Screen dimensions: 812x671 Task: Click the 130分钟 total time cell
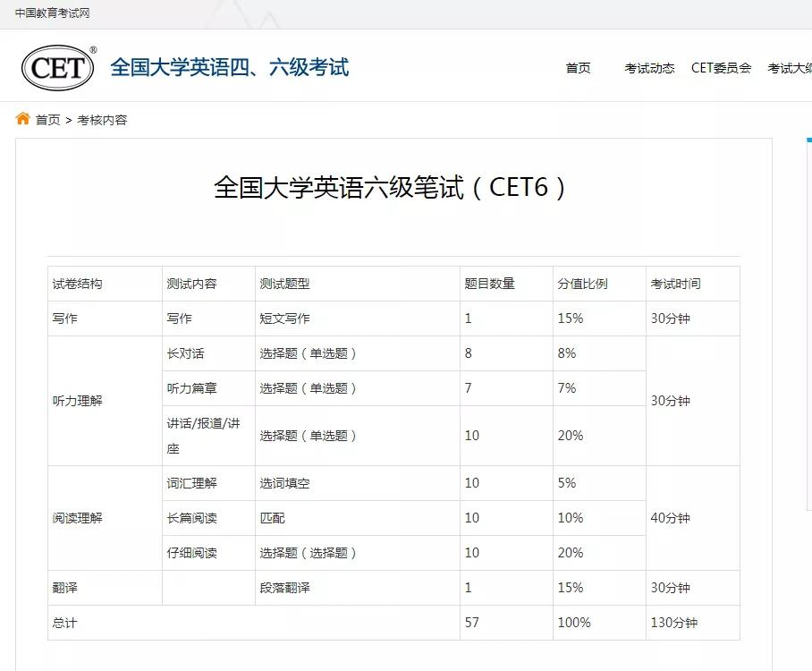673,623
